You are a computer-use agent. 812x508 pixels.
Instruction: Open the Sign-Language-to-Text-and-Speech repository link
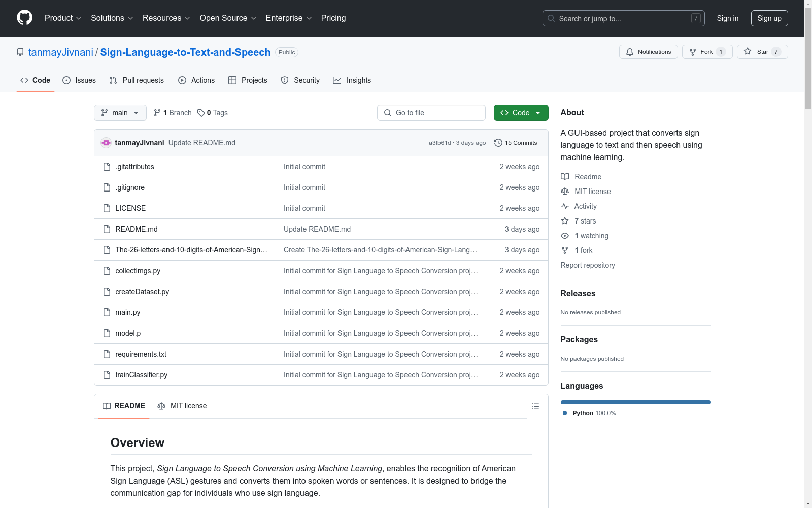pos(185,52)
